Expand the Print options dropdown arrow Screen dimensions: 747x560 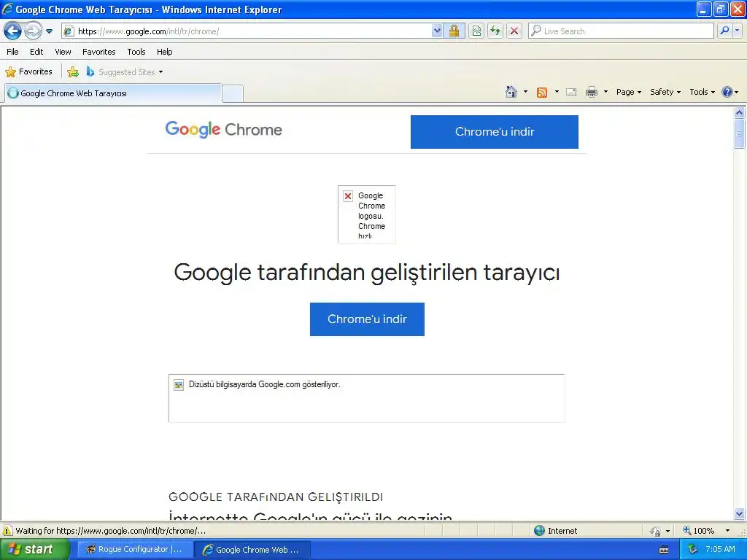605,92
